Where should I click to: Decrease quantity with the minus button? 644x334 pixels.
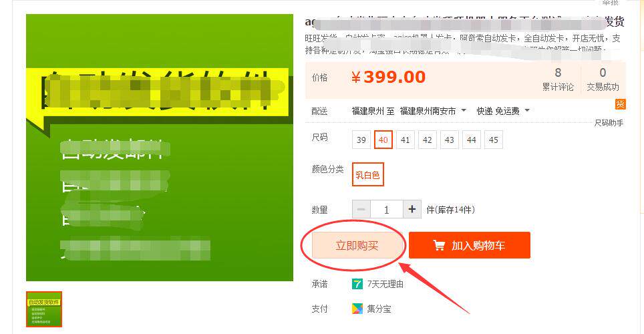point(361,210)
